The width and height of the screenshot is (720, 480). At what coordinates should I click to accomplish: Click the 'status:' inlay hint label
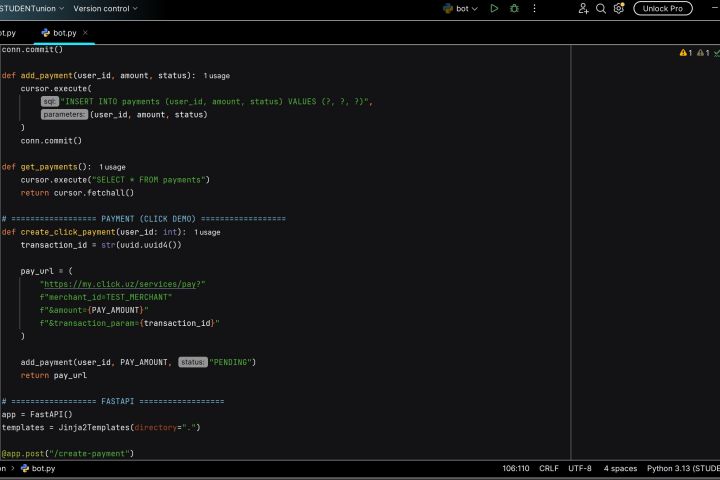(x=193, y=362)
